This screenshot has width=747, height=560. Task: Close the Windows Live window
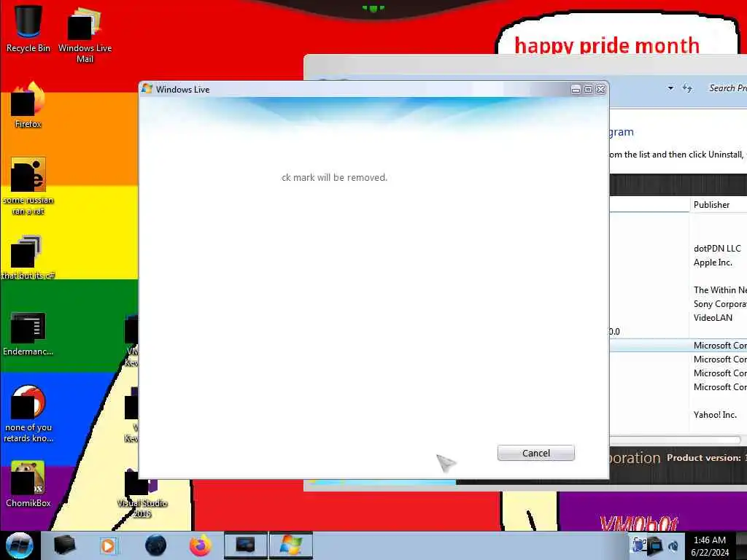point(601,90)
